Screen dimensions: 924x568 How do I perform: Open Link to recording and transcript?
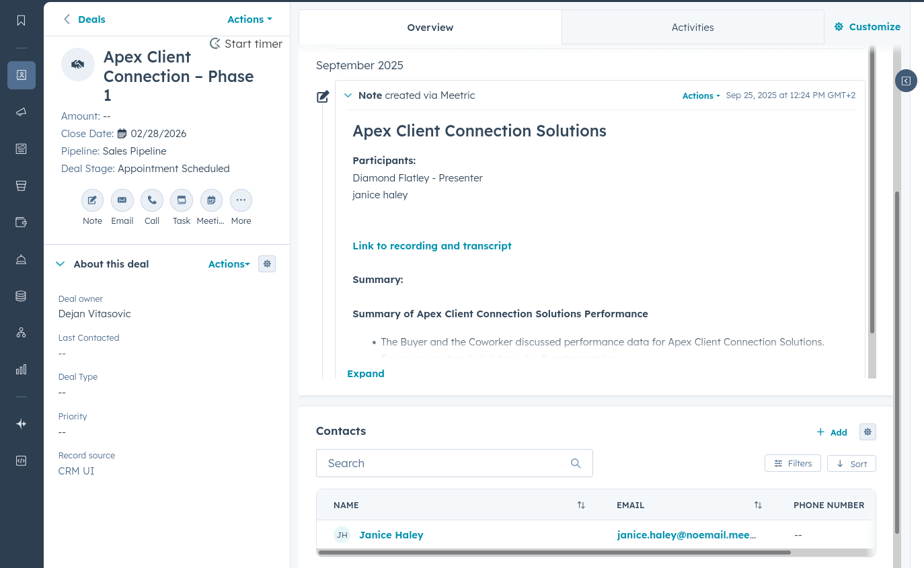click(x=432, y=246)
